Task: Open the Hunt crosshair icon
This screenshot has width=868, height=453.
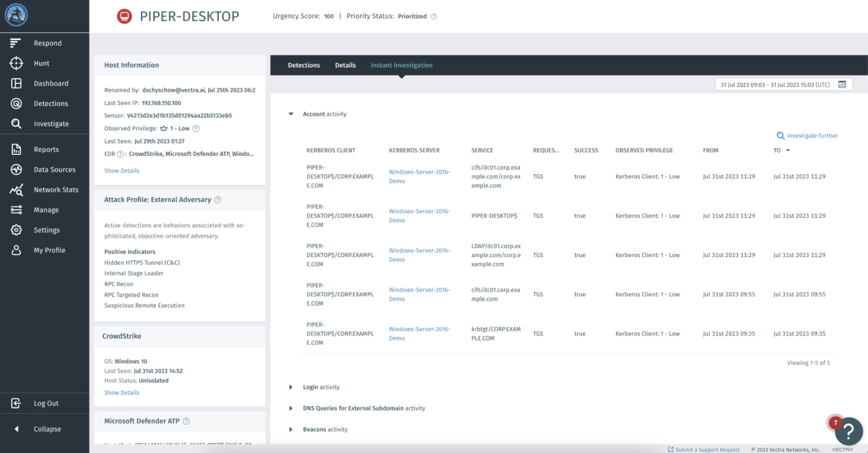Action: click(x=16, y=63)
